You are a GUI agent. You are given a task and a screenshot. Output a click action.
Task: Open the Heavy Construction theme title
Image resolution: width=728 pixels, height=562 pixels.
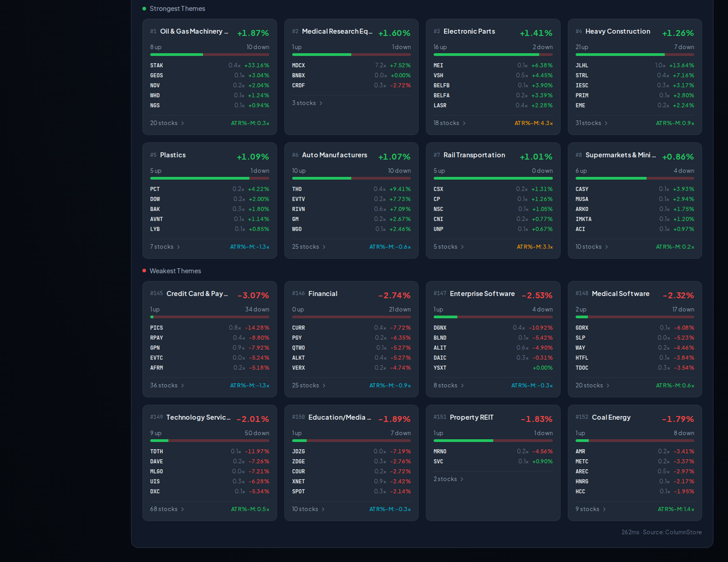(x=618, y=31)
